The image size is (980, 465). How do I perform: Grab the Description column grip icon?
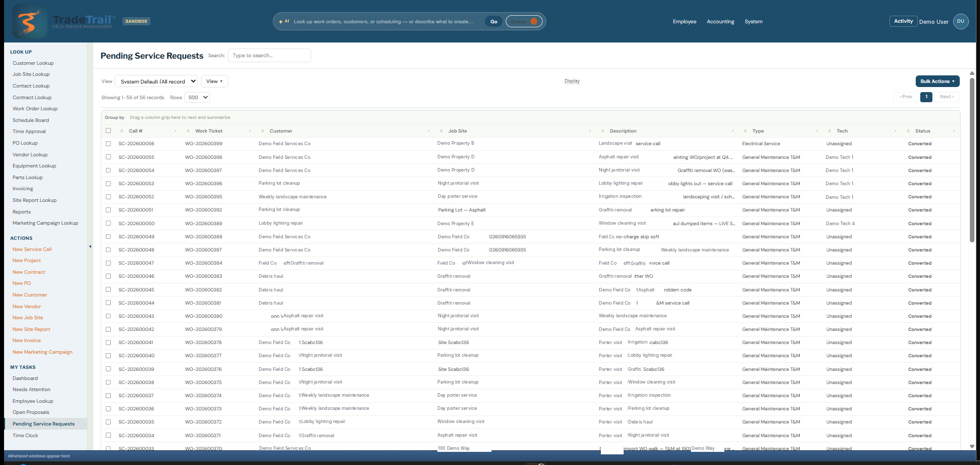click(602, 131)
